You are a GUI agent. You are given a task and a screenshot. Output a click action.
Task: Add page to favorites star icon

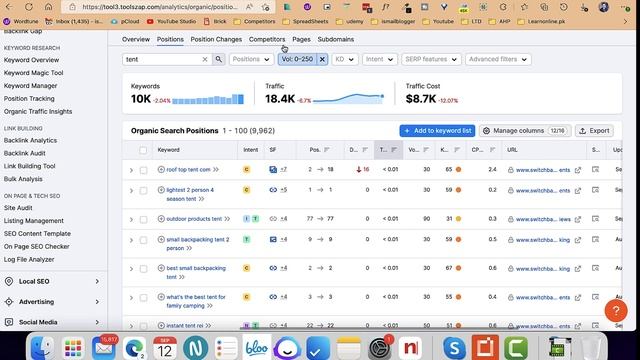266,7
